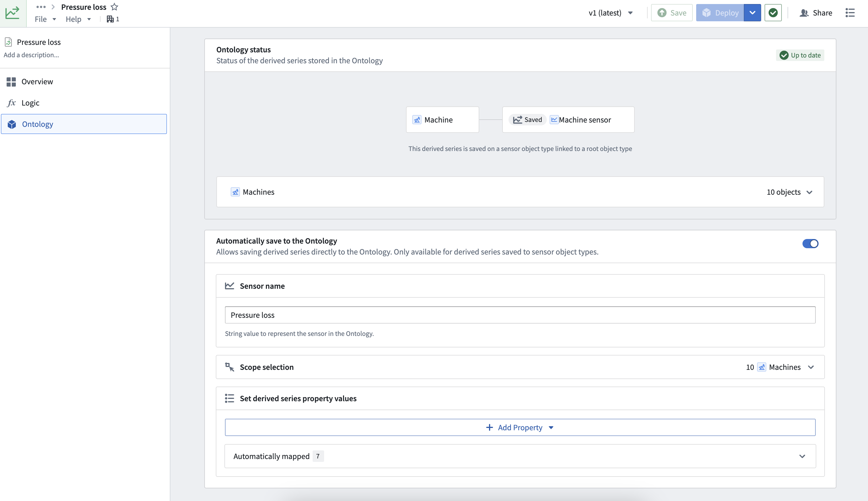The height and width of the screenshot is (501, 868).
Task: Click the Machine sensor object type icon
Action: [554, 119]
